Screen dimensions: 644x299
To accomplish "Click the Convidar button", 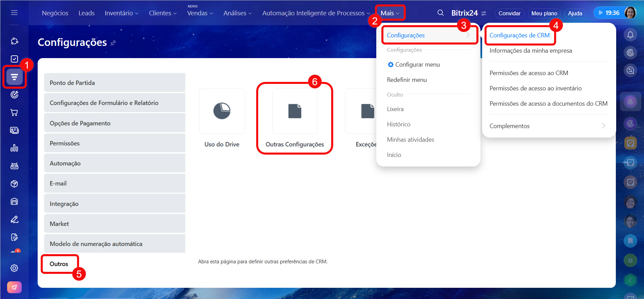I will tap(509, 13).
